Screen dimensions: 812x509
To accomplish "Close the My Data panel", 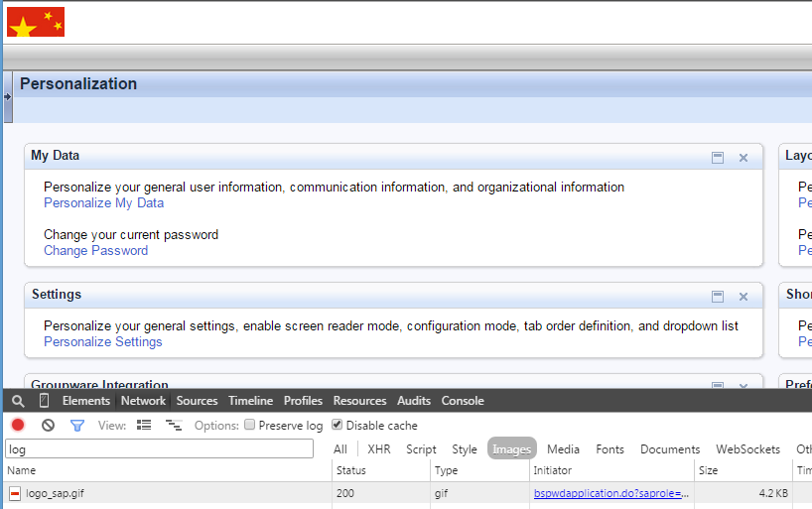I will click(x=744, y=158).
